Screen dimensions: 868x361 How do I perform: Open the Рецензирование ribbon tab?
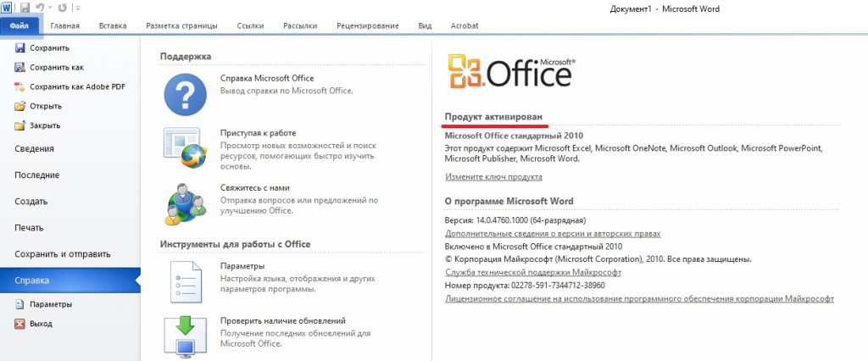click(x=368, y=26)
